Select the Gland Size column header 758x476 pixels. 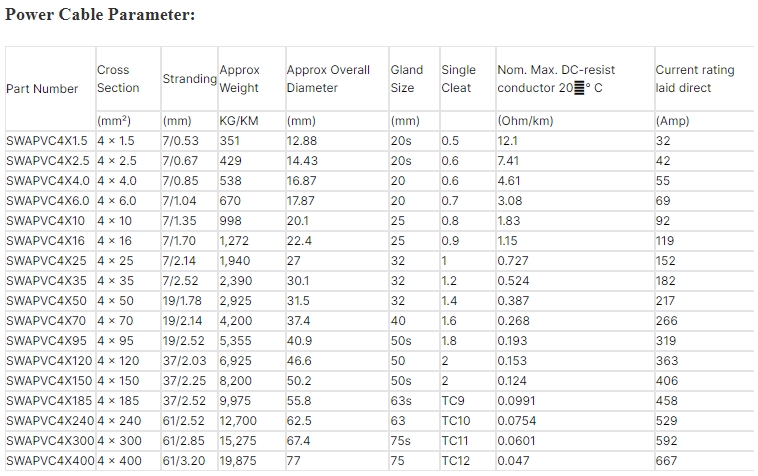coord(407,79)
